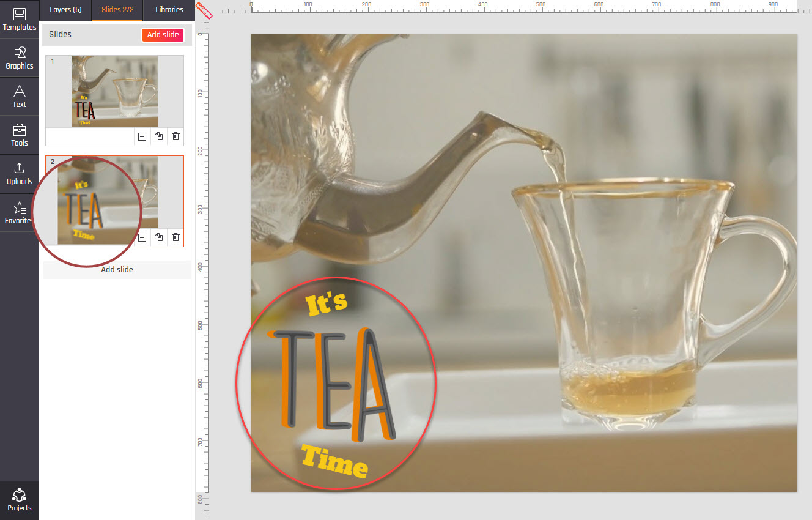Viewport: 812px width, 520px height.
Task: Duplicate slide 2
Action: click(x=159, y=237)
